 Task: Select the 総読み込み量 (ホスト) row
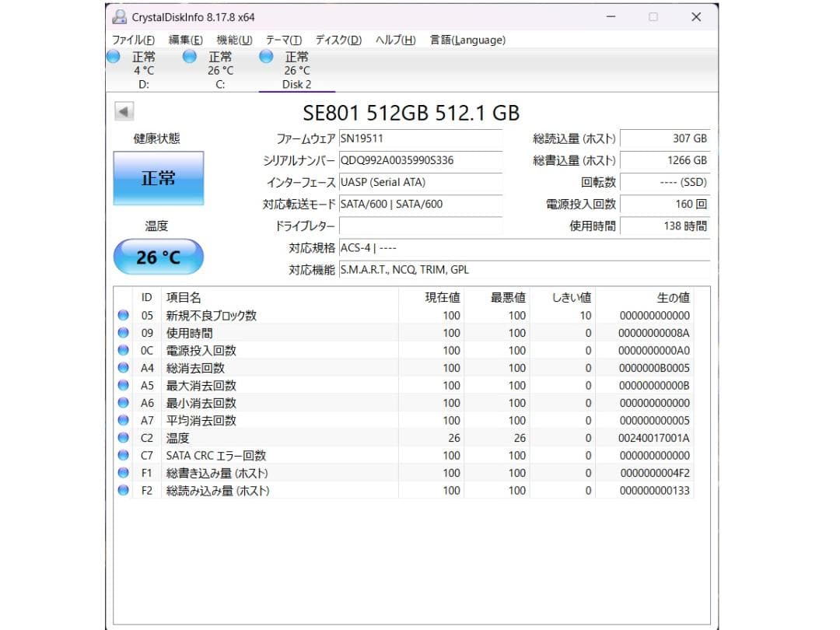click(x=404, y=490)
